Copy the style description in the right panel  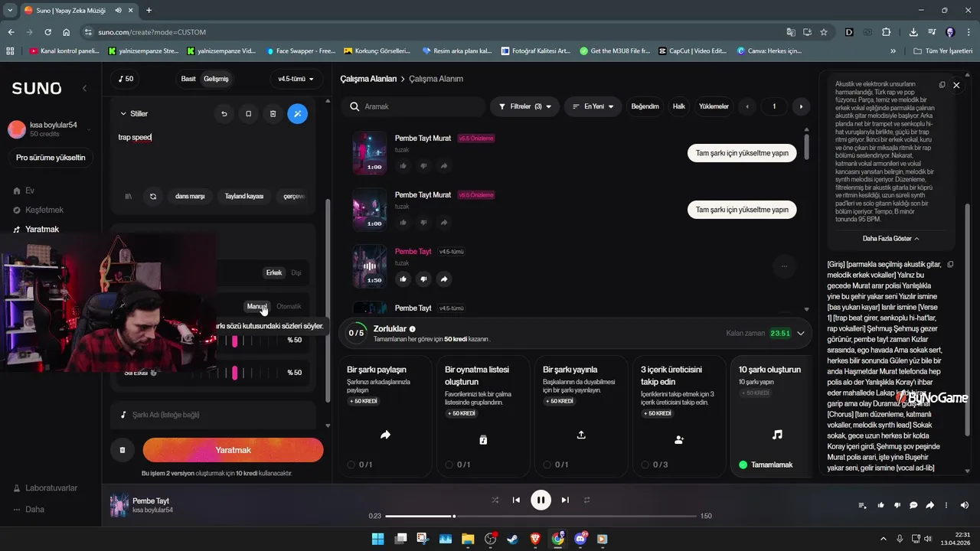point(942,85)
